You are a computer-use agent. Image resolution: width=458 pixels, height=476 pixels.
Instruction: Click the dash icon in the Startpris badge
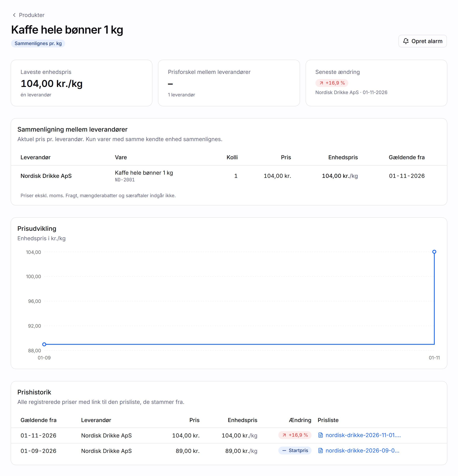[x=284, y=451]
